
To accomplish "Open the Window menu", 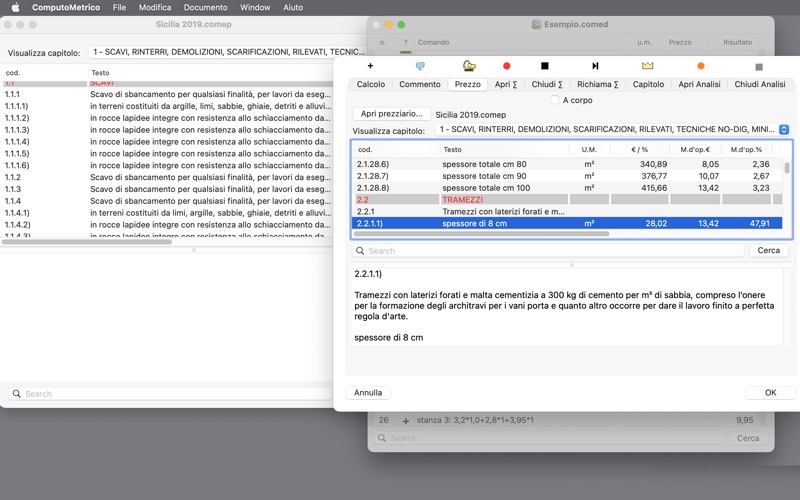I will pyautogui.click(x=255, y=7).
